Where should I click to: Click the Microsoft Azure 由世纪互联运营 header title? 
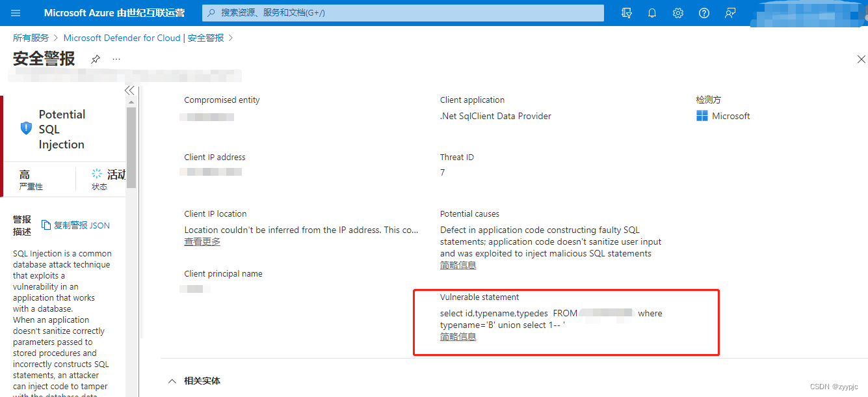114,13
